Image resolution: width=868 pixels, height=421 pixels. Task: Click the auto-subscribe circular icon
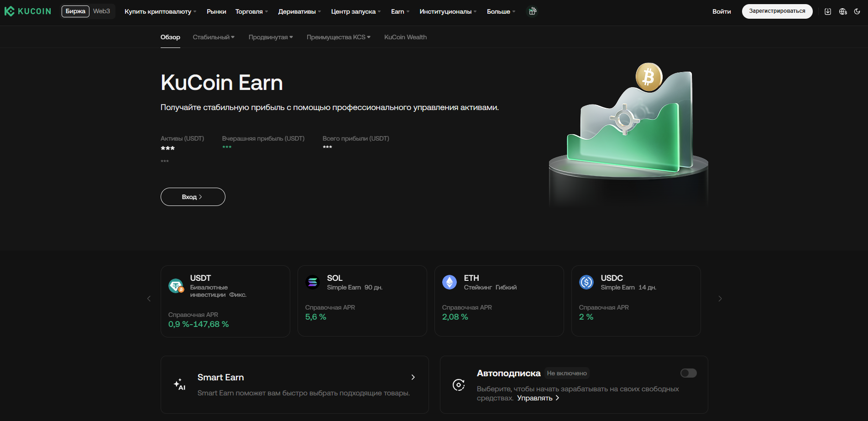tap(459, 385)
